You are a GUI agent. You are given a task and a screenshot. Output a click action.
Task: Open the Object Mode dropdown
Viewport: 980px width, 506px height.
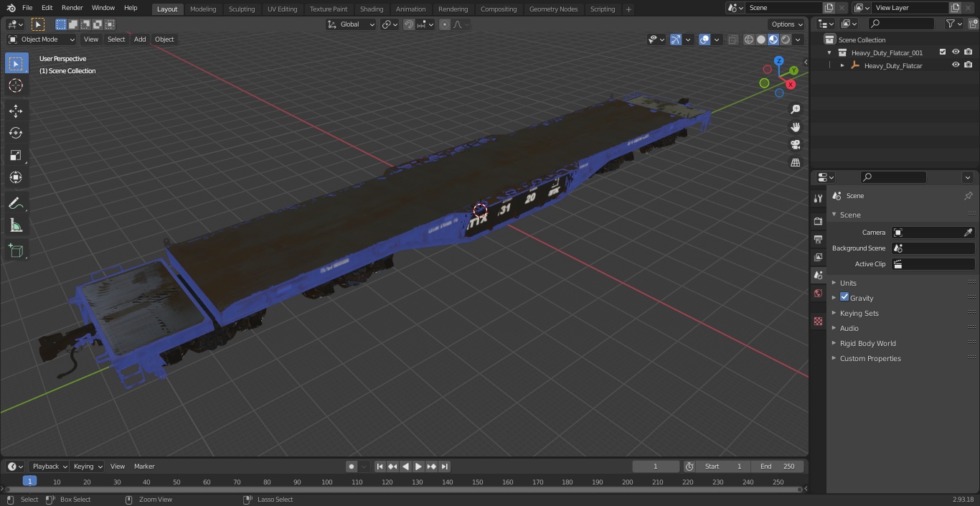pos(42,39)
